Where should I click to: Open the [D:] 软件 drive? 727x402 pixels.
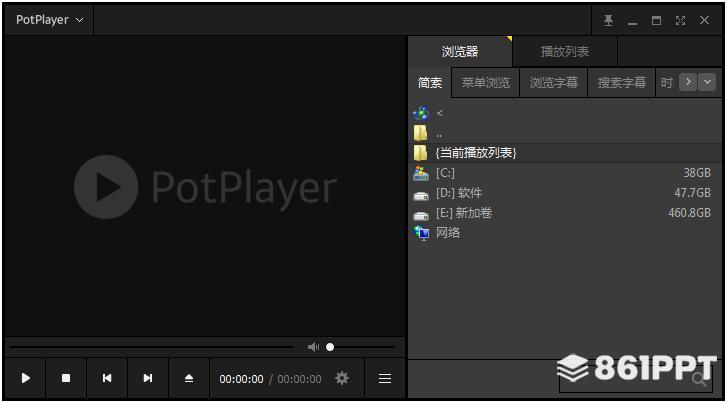coord(566,193)
